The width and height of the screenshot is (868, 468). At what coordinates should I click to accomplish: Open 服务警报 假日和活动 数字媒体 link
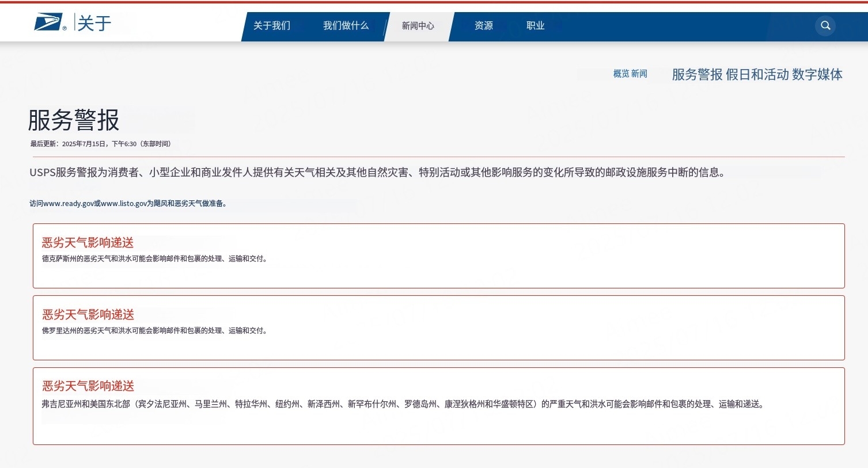tap(757, 74)
